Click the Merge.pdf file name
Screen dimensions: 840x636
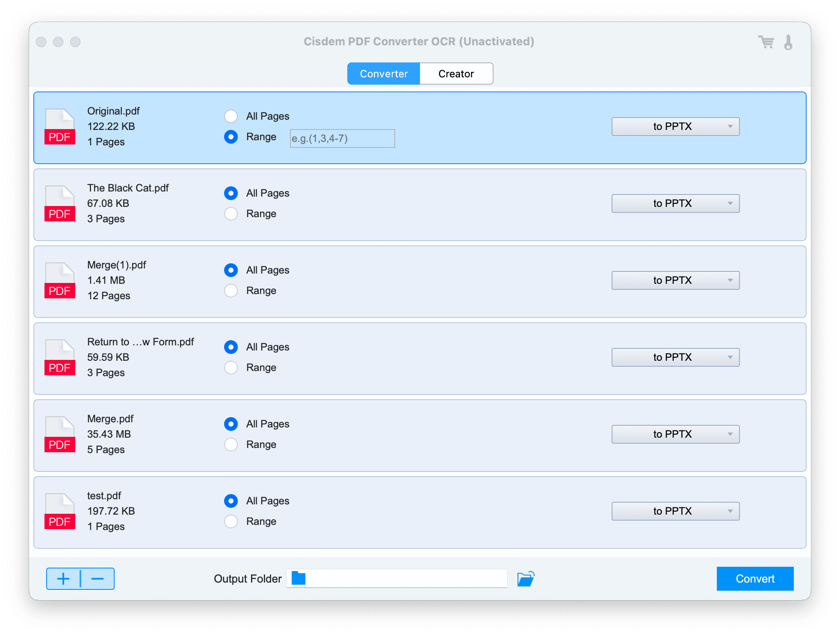click(110, 419)
